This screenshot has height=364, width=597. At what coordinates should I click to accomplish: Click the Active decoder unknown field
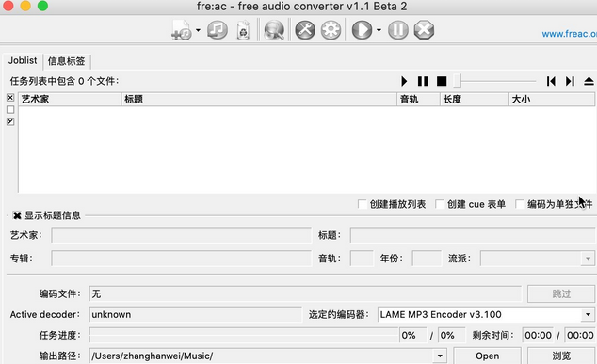click(195, 314)
